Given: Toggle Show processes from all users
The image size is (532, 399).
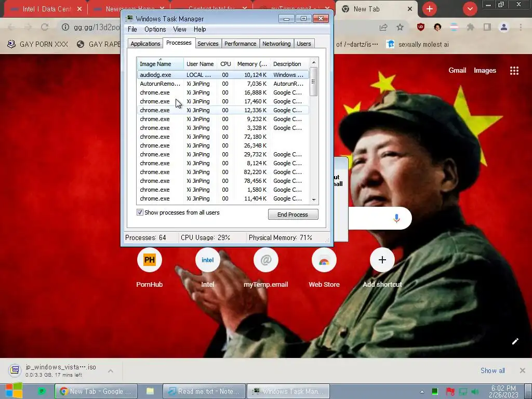Looking at the screenshot, I should point(140,212).
